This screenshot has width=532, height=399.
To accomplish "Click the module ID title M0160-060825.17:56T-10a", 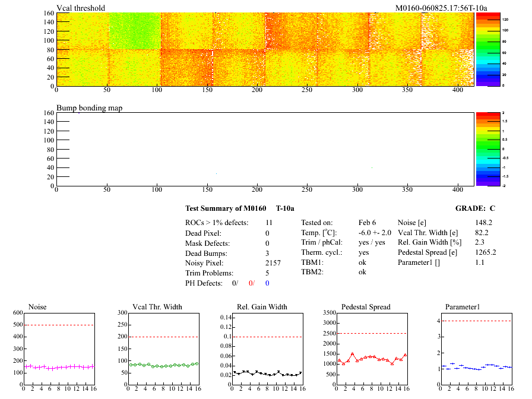I will (441, 8).
